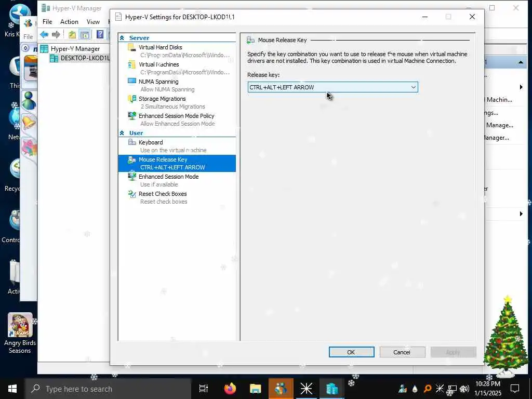The image size is (532, 399).
Task: Click the Enhanced Session Mode Policy icon
Action: point(131,116)
